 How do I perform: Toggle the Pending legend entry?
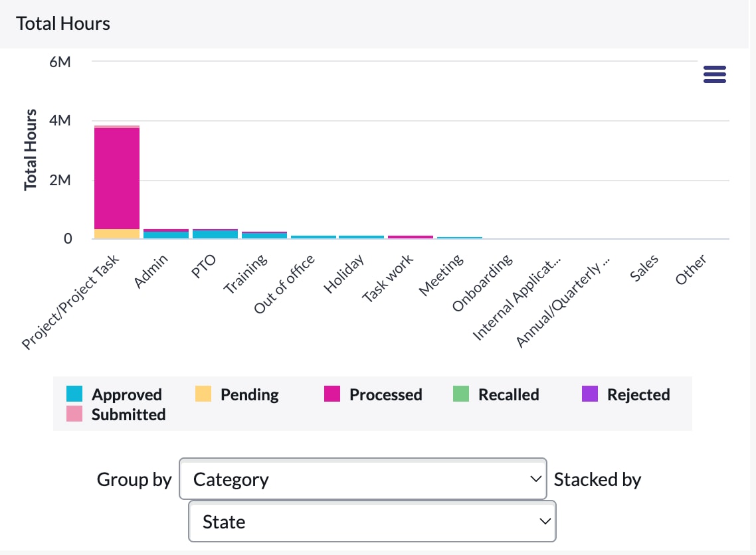(248, 394)
